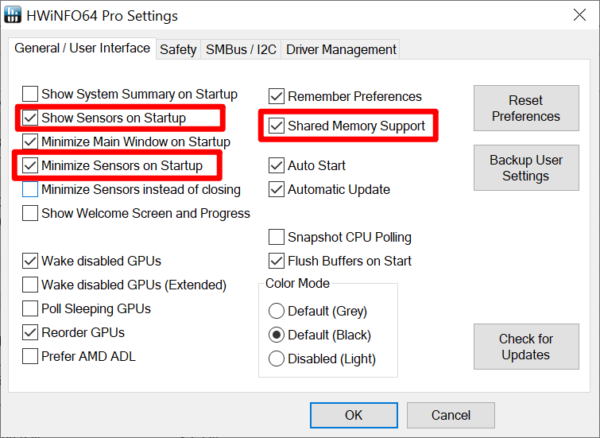Check the Prefer AMD ADL box
The image size is (600, 438).
point(30,355)
